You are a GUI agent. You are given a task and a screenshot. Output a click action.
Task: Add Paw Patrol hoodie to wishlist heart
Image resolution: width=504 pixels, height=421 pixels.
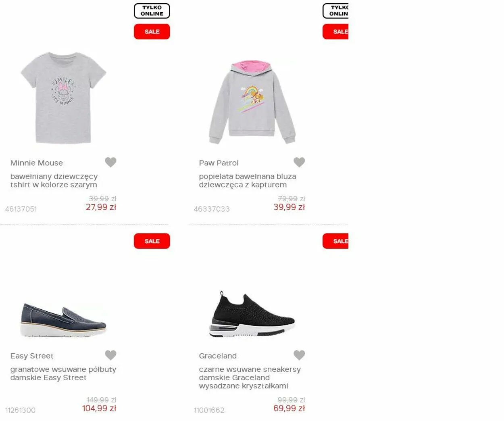point(299,162)
